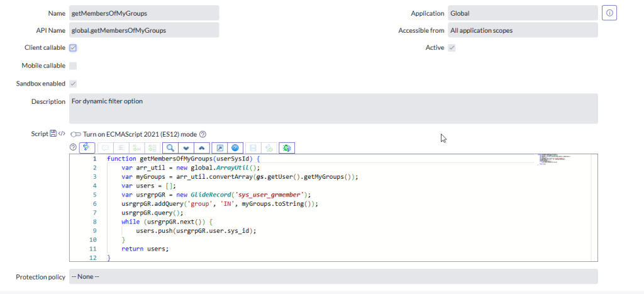Click the API Name field

tap(143, 30)
